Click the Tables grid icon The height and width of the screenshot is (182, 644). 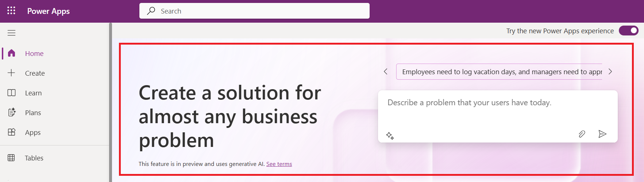tap(12, 158)
